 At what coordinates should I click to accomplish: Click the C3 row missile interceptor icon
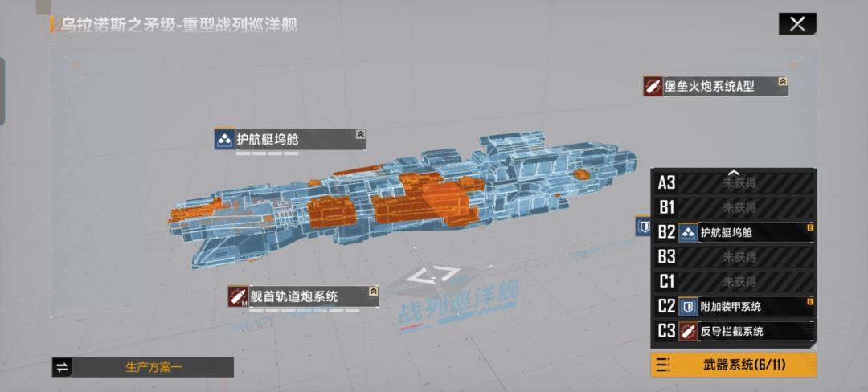point(688,332)
